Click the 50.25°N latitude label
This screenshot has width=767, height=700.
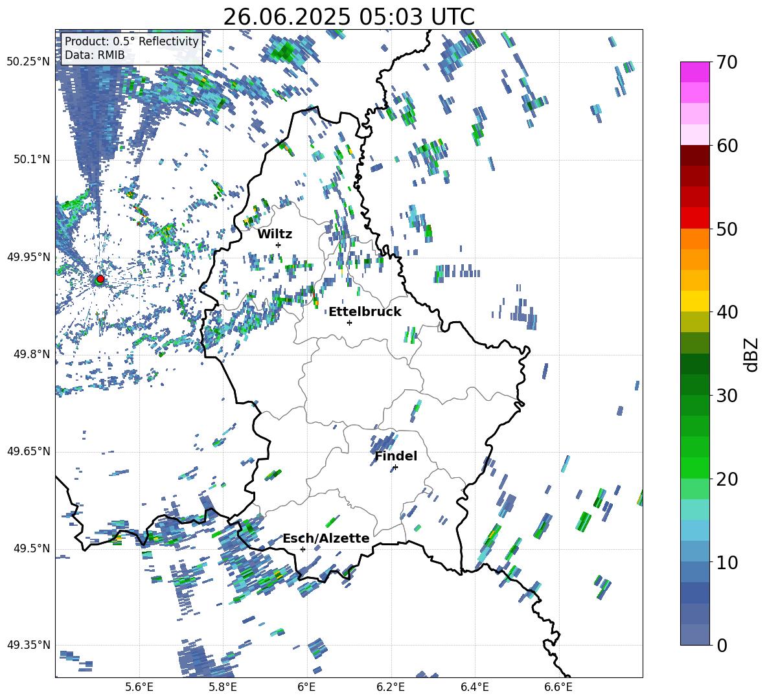(x=29, y=62)
